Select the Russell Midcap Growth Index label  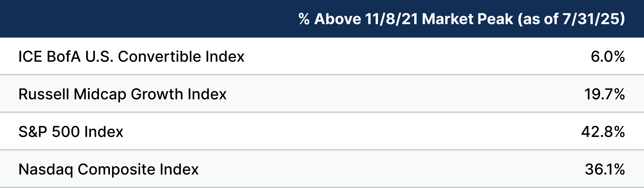123,94
